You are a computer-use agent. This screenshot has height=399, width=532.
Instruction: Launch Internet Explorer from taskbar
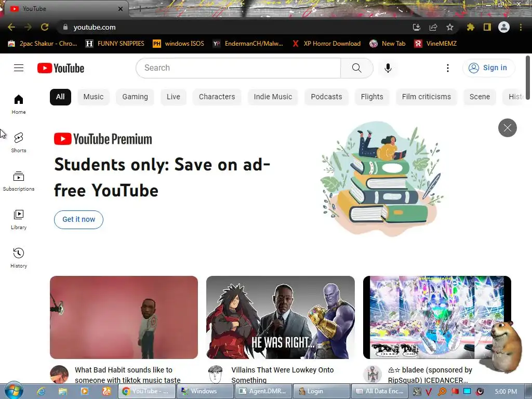41,391
